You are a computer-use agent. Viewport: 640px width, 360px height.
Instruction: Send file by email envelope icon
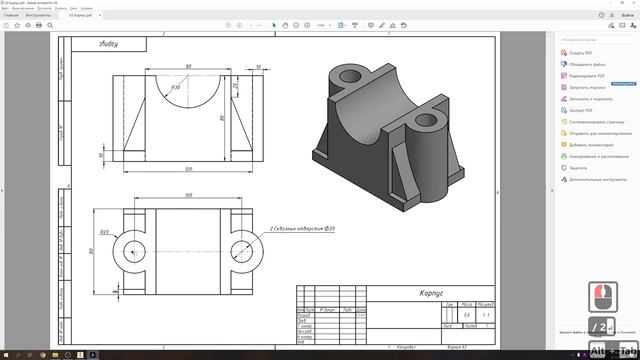click(622, 25)
